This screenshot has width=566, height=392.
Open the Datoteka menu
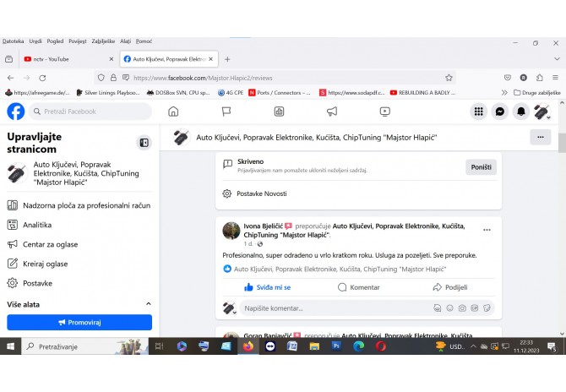click(13, 41)
